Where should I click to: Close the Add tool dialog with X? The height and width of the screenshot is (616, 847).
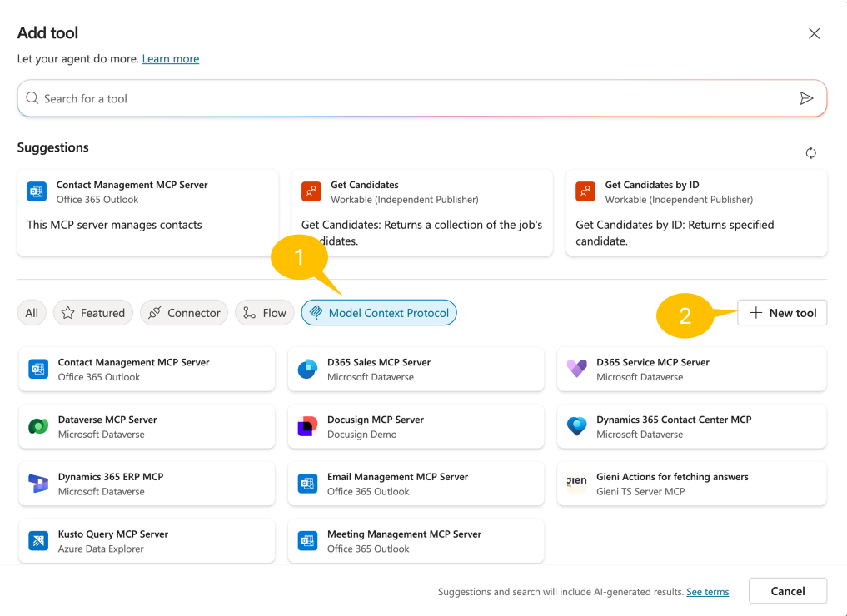point(814,33)
